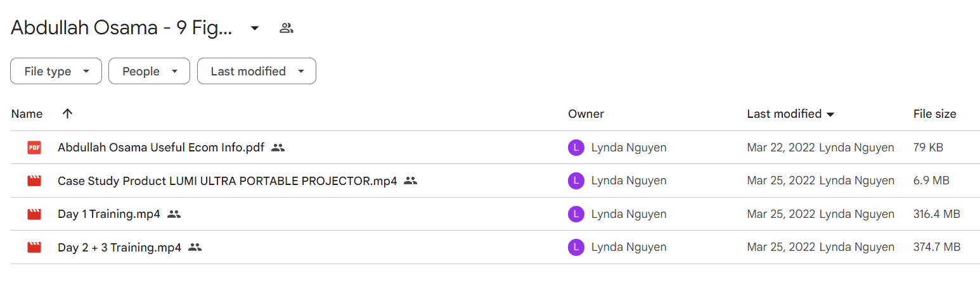Click shared icon next to LUMI projector mp4
980x299 pixels.
(411, 181)
